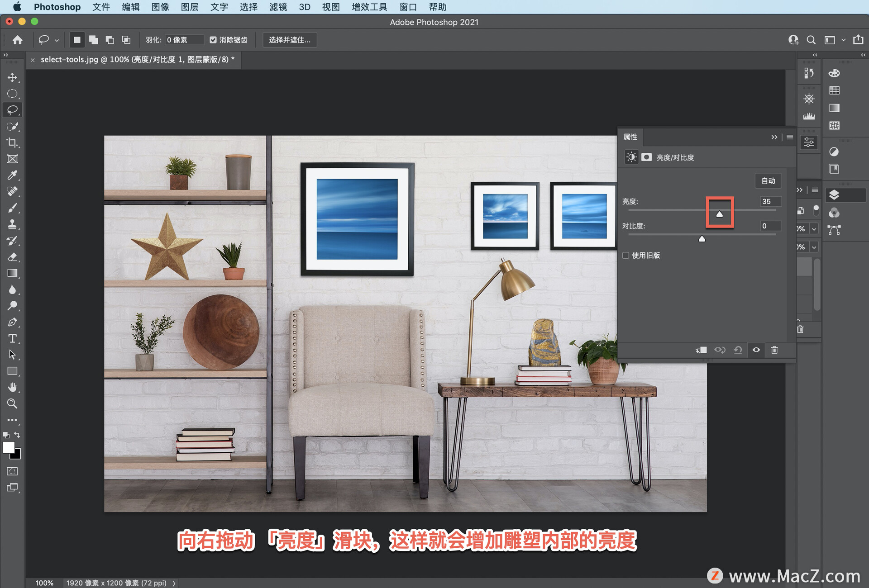Delete the adjustment layer via trash icon
Screen dimensions: 869x588
pyautogui.click(x=774, y=350)
